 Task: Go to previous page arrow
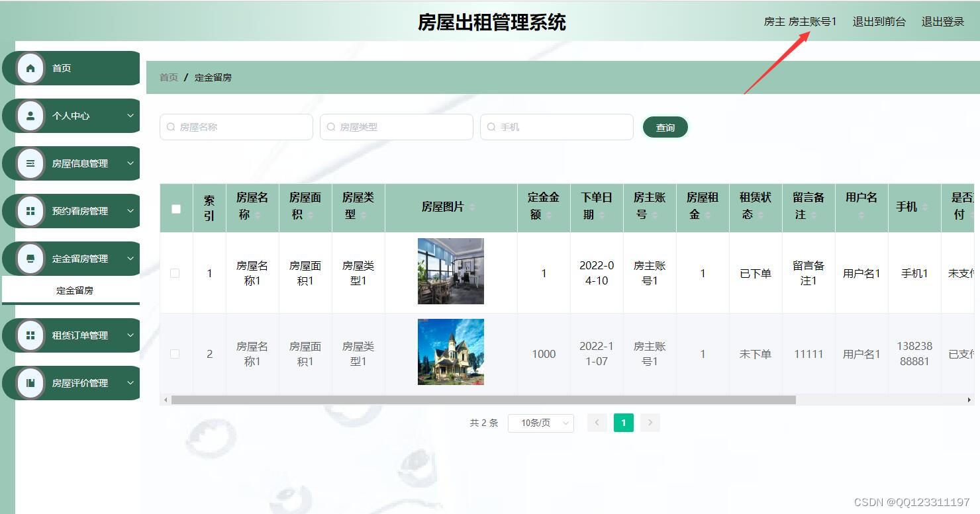point(597,423)
